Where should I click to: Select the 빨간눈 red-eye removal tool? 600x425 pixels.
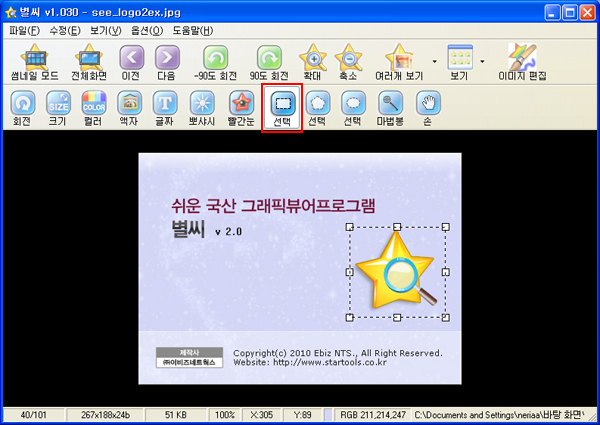point(241,108)
